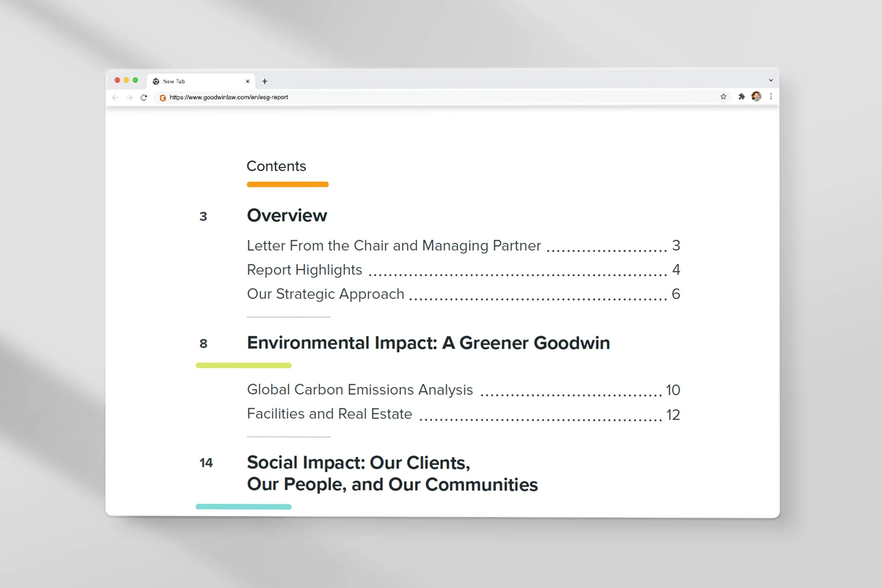Go to Report Highlights entry
This screenshot has height=588, width=882.
coord(304,270)
